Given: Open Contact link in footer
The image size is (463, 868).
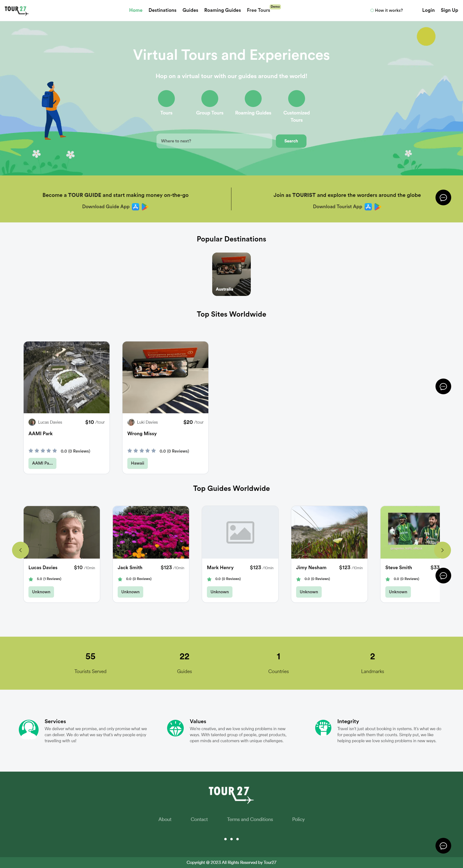Looking at the screenshot, I should click(199, 819).
